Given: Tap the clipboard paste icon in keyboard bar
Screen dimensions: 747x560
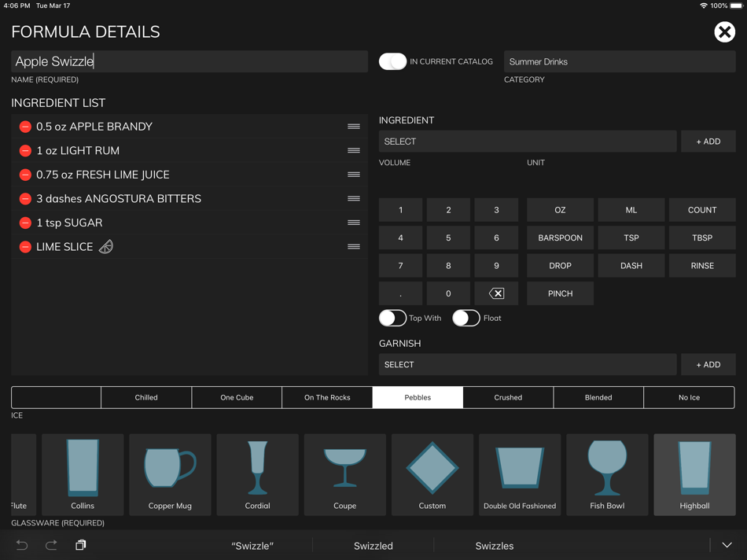Looking at the screenshot, I should [x=80, y=545].
